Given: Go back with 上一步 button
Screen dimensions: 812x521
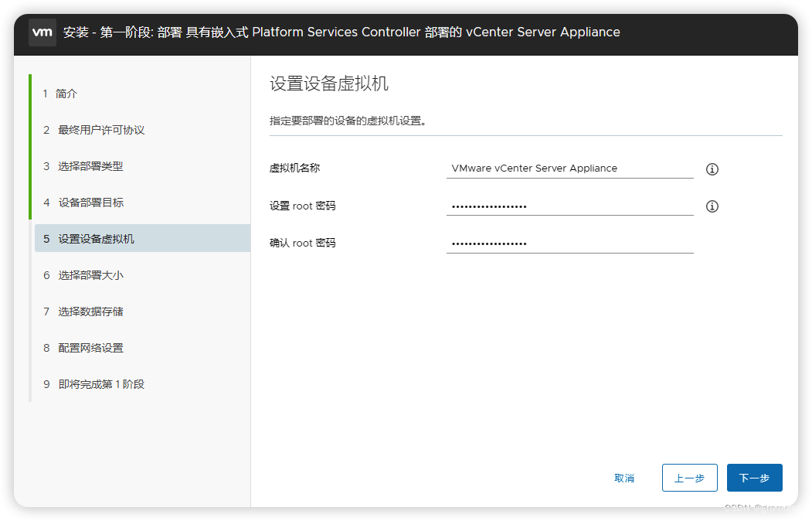Looking at the screenshot, I should click(689, 478).
